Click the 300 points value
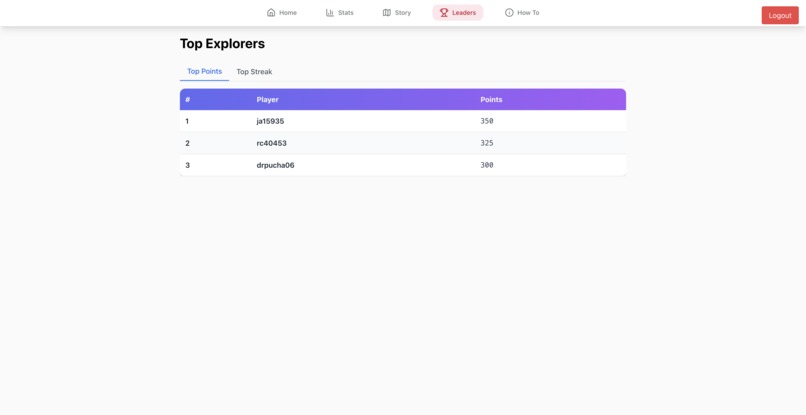This screenshot has height=415, width=806. tap(487, 165)
